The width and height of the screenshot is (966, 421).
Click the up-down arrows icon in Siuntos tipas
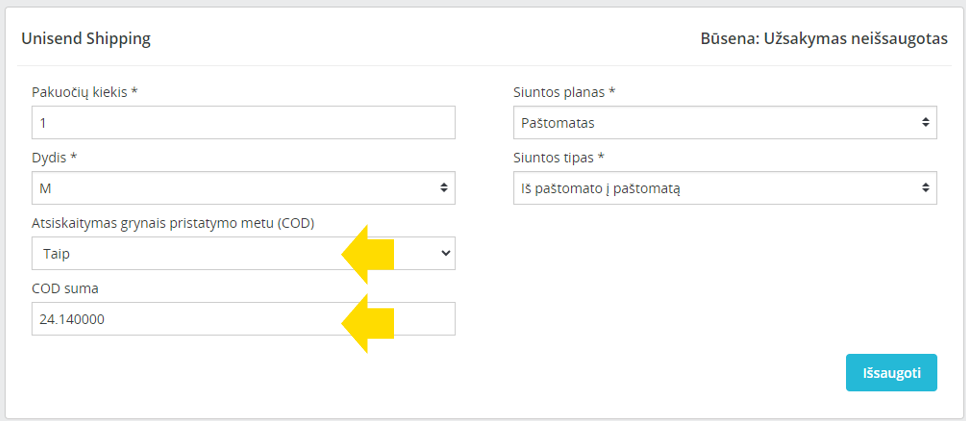pos(925,188)
